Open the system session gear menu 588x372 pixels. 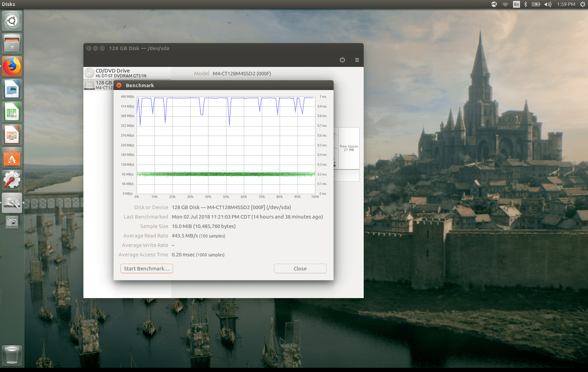pyautogui.click(x=582, y=4)
